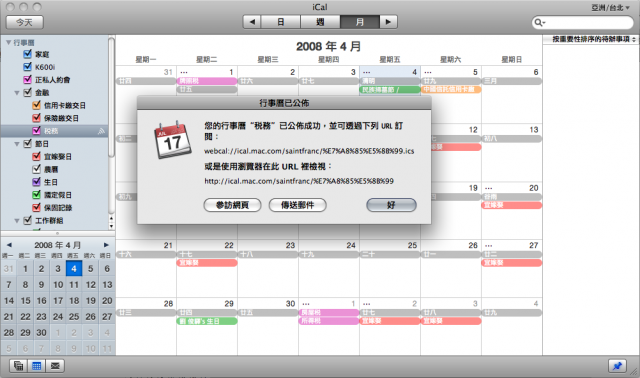Click the iCal calendar icon in dialog
The height and width of the screenshot is (378, 640).
[173, 140]
